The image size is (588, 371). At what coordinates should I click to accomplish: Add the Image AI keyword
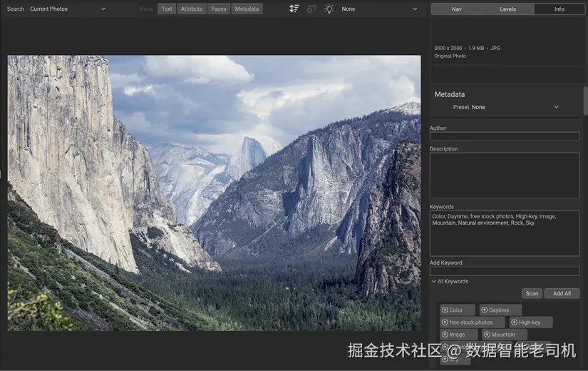click(x=458, y=335)
